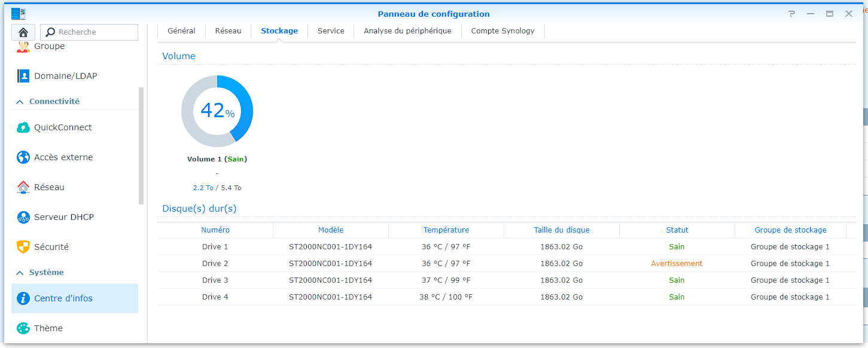Open the Analyse du périphérique tab

[x=407, y=31]
